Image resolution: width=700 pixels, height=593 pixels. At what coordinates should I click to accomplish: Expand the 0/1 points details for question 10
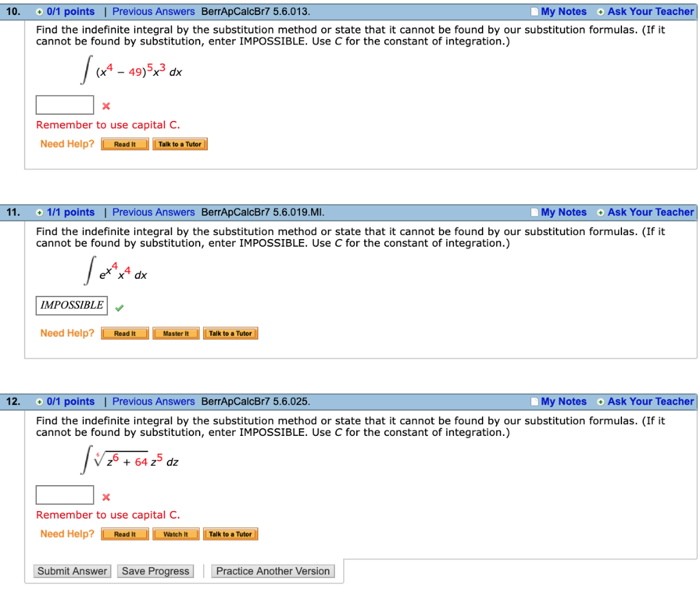[39, 11]
